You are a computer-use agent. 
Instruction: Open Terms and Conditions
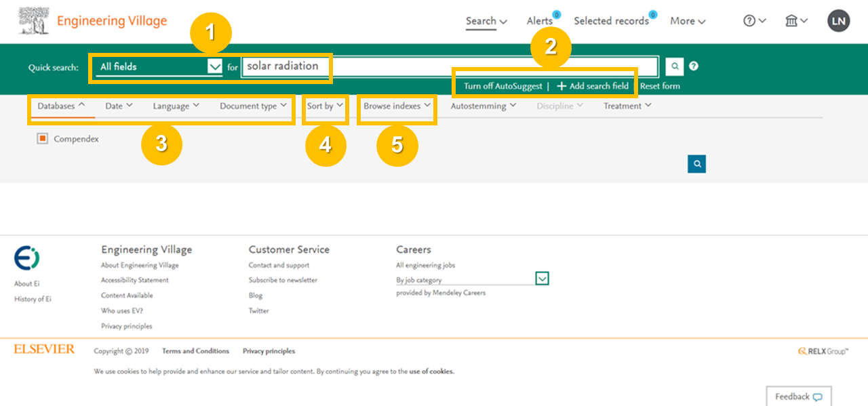[195, 351]
